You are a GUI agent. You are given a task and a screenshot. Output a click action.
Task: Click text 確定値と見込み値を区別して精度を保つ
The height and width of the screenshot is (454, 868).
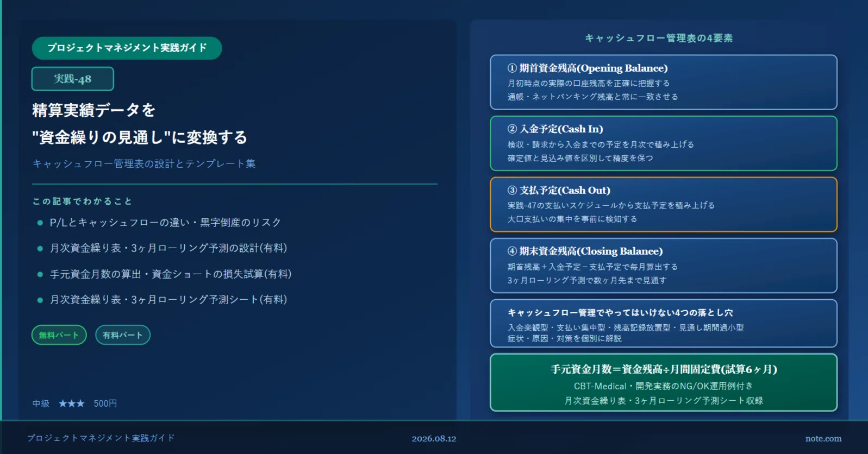(x=580, y=158)
